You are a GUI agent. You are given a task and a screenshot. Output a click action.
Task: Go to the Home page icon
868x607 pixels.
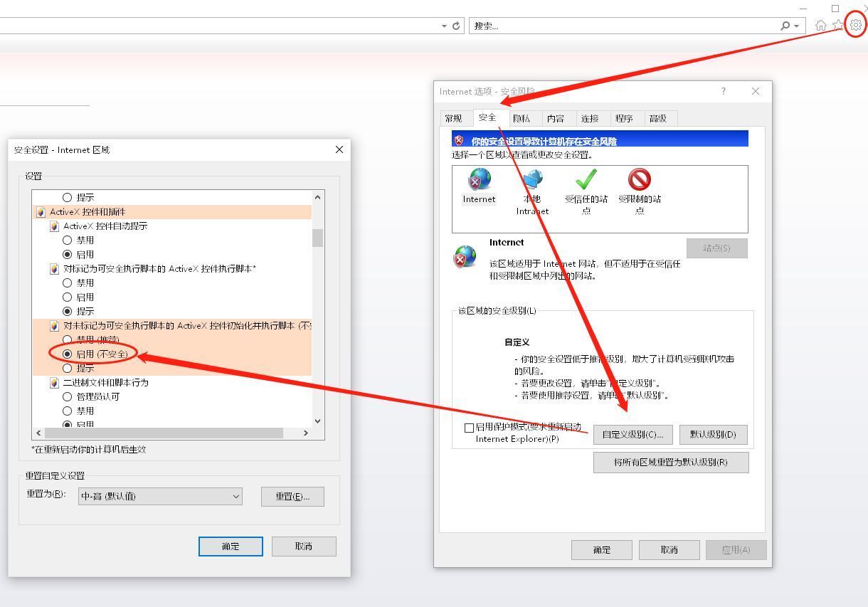pos(821,26)
